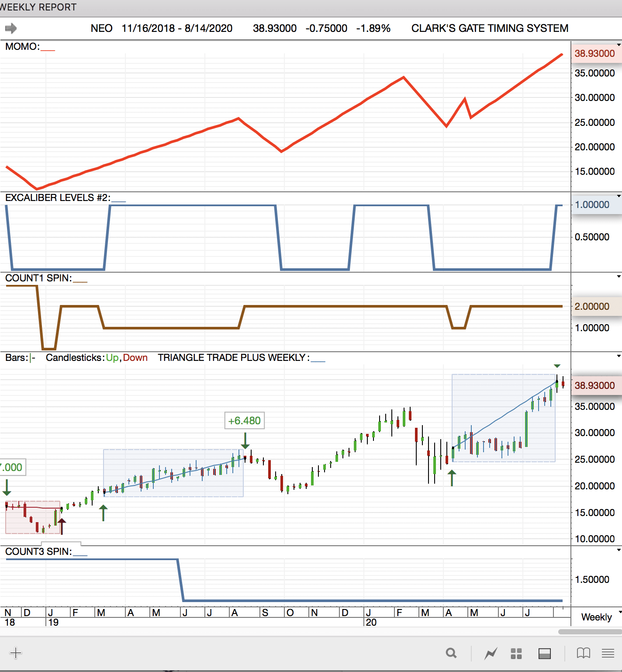Click the COUNT3 SPIN blue line swatch
This screenshot has height=672, width=622.
coord(80,554)
